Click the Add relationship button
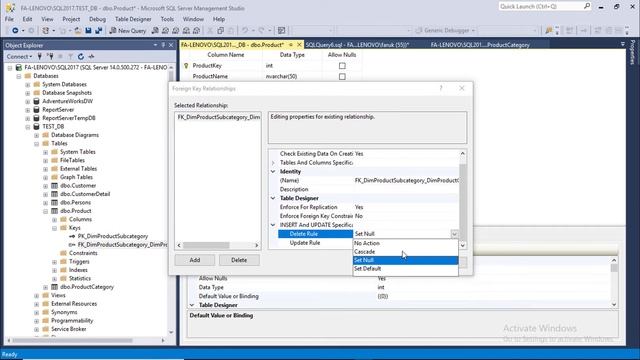640x360 pixels. 195,260
